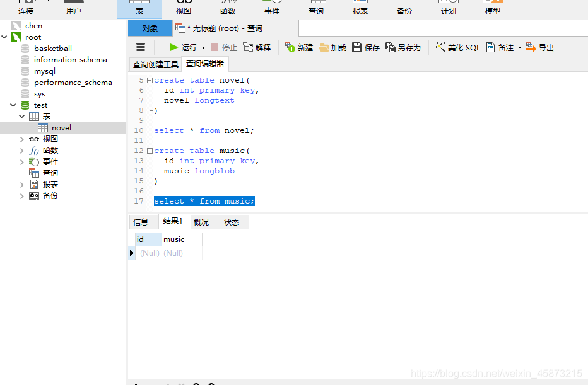Click the 解释 (Explain) button
588x385 pixels.
[x=257, y=47]
